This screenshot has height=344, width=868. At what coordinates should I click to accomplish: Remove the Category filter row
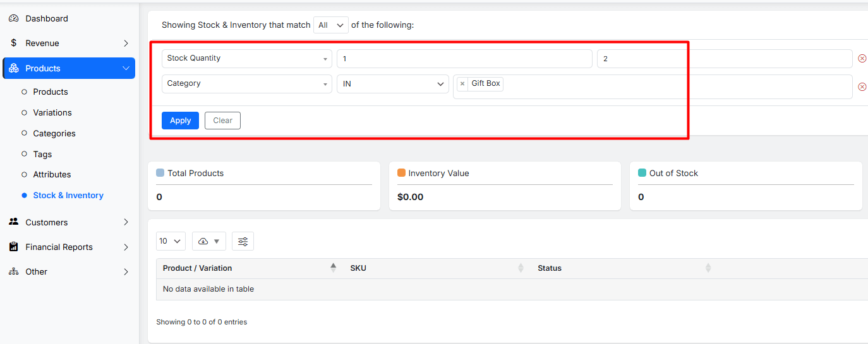click(x=862, y=86)
